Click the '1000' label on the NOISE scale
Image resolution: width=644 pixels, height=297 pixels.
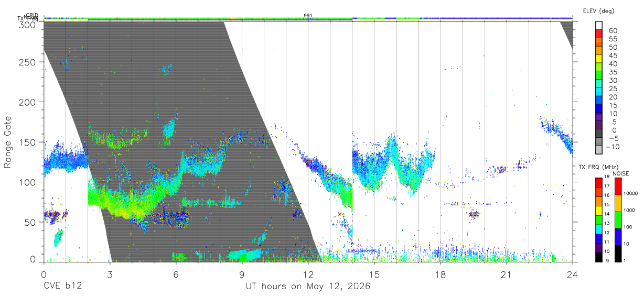[x=629, y=210]
